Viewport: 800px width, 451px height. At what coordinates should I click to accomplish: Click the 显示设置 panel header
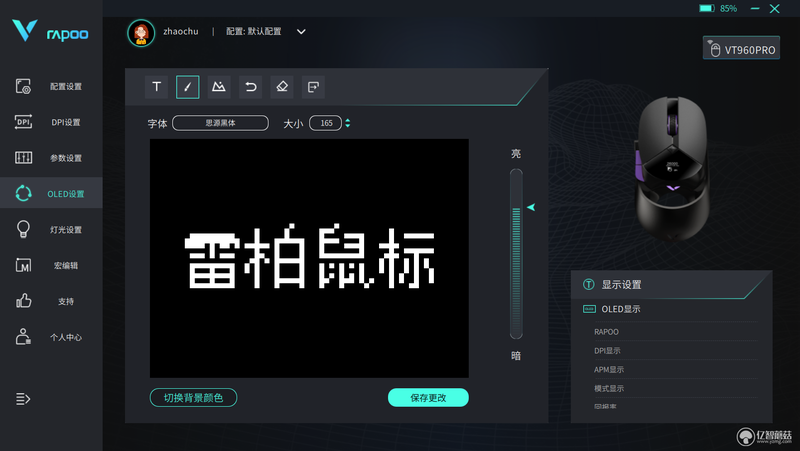671,284
